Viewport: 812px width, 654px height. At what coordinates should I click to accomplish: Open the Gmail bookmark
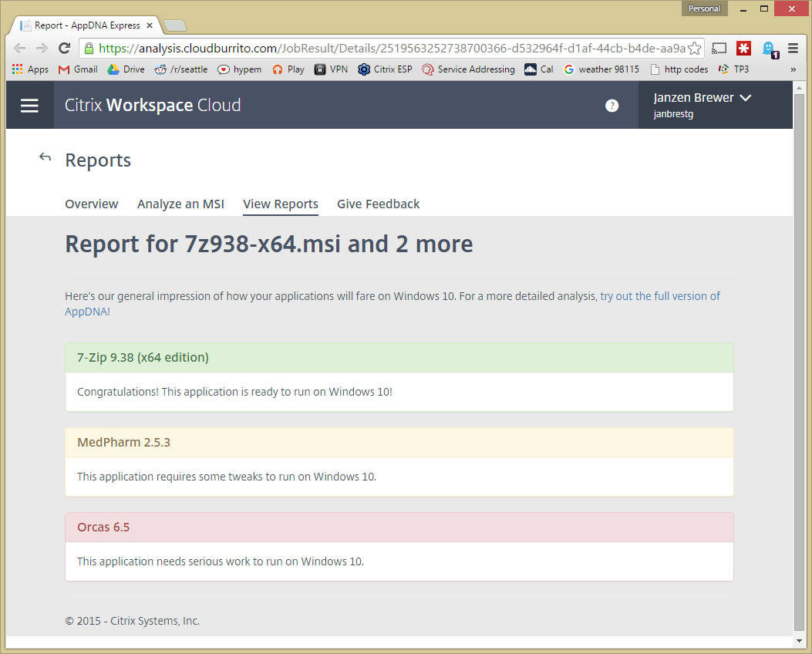click(x=78, y=69)
